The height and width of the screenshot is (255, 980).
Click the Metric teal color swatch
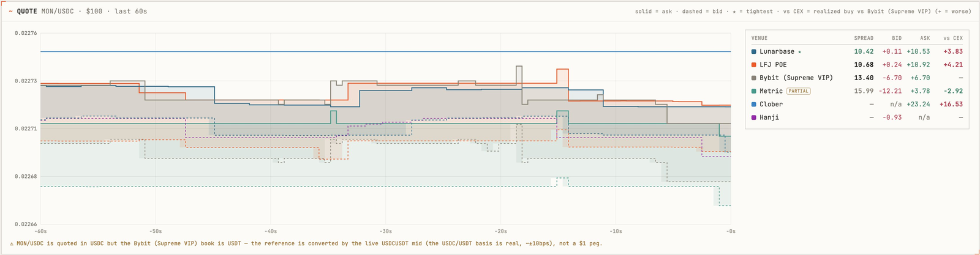click(x=754, y=91)
